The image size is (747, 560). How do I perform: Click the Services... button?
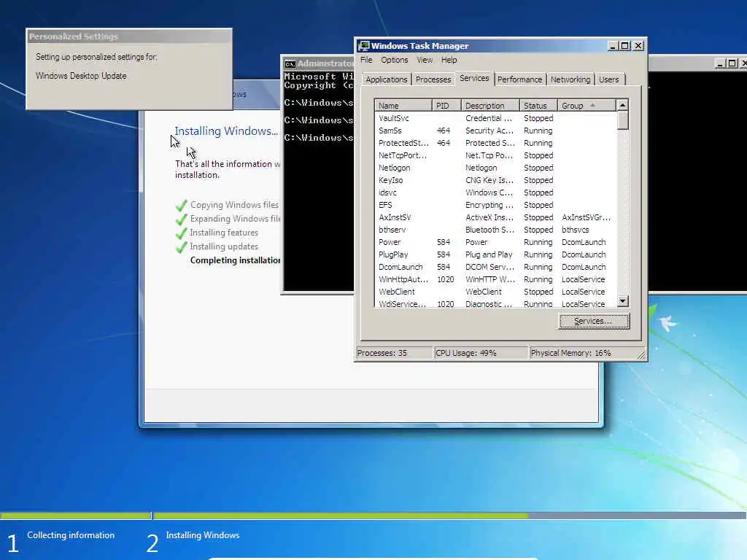(x=594, y=322)
